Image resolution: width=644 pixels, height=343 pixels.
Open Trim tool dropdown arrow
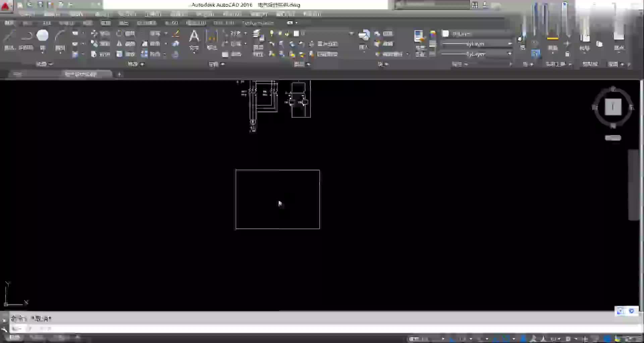(x=166, y=33)
